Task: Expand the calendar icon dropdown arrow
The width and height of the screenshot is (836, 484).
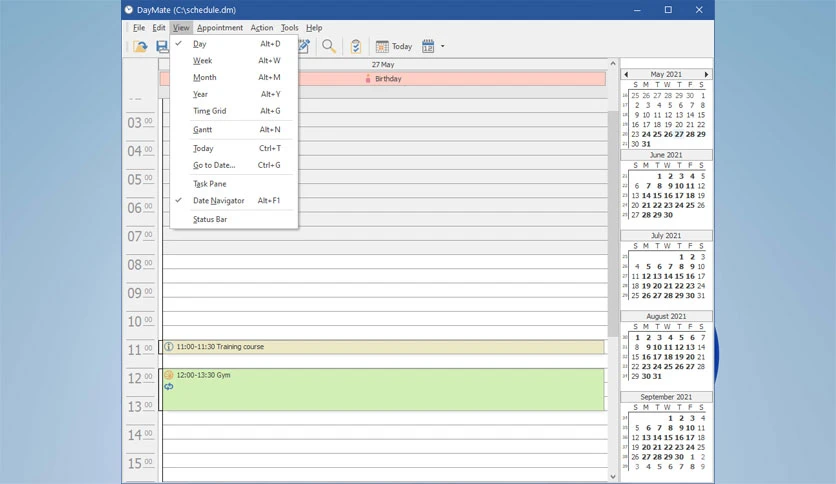Action: click(x=443, y=46)
